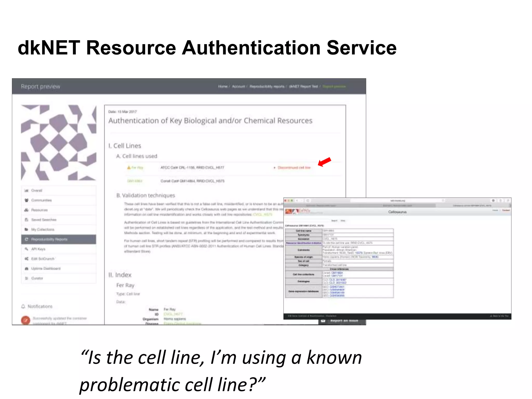Screen dimensions: 532x399
Task: Open NCBI TaxID 10376 link
Action: pyautogui.click(x=359, y=253)
